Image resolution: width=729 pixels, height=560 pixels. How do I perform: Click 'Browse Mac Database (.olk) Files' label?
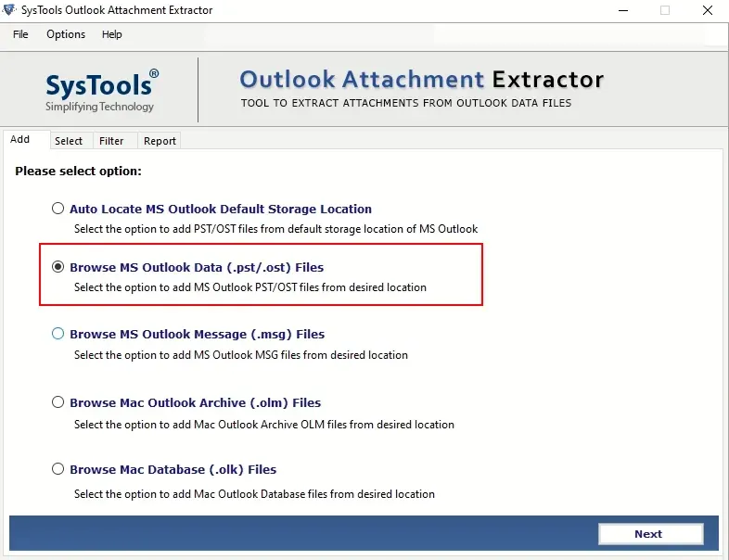point(173,469)
